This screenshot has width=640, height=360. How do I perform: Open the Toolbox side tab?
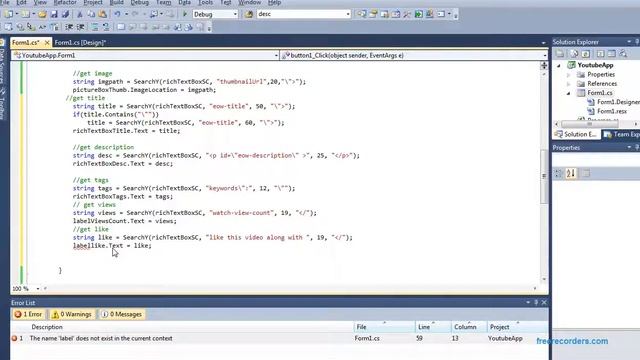(2, 105)
